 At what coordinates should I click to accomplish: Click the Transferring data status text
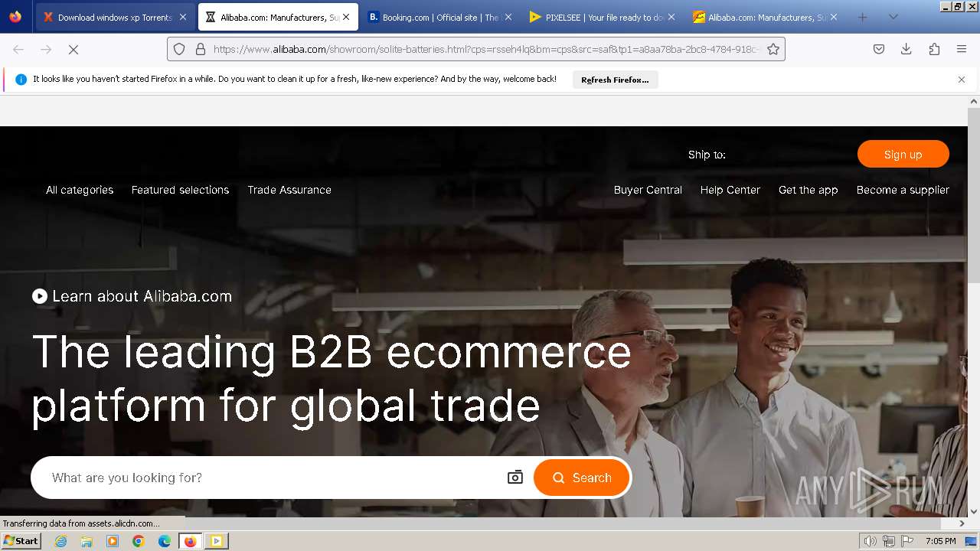click(81, 523)
